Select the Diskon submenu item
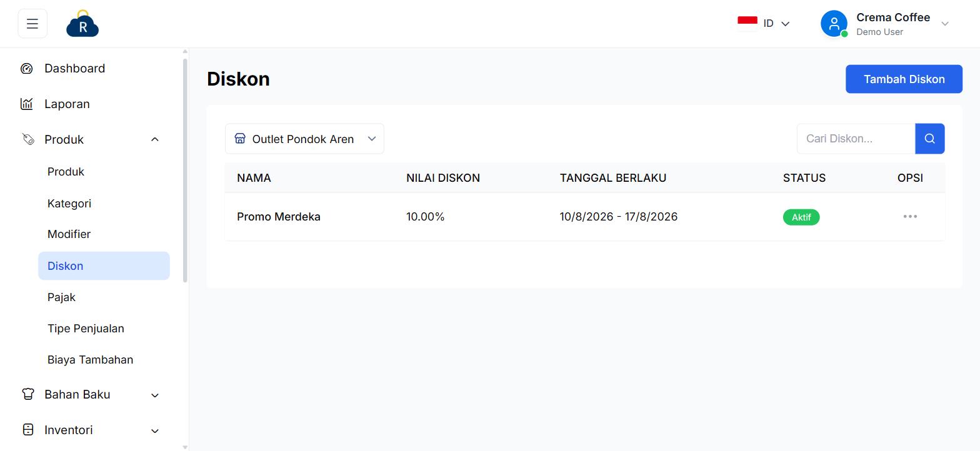980x451 pixels. pos(104,266)
